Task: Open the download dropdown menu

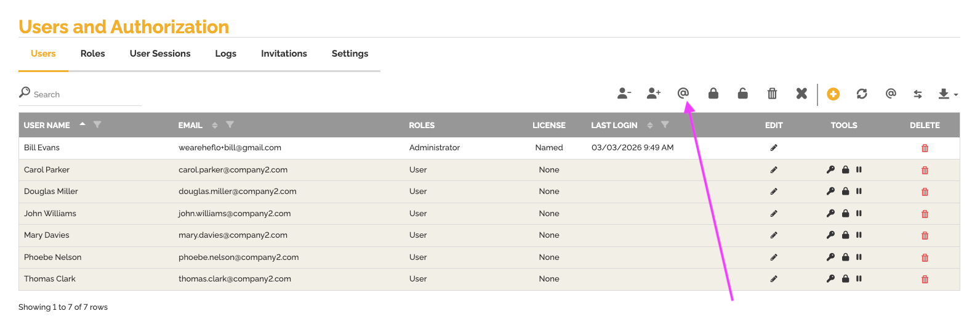Action: click(947, 94)
